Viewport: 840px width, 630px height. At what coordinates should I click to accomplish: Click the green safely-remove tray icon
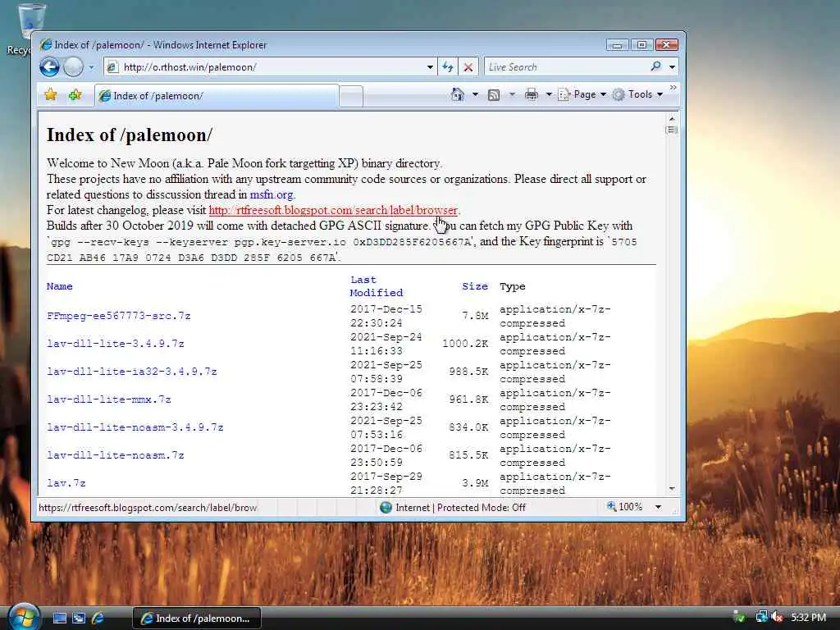[x=739, y=618]
